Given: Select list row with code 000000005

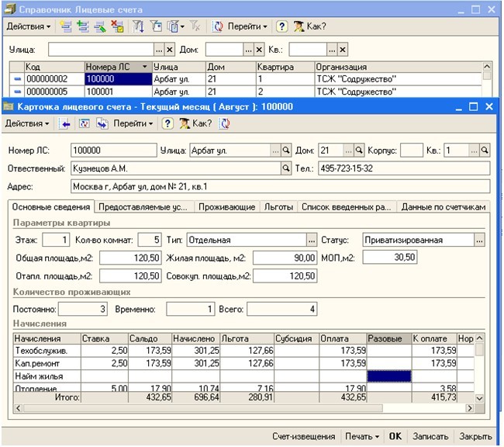Looking at the screenshot, I should tap(246, 92).
